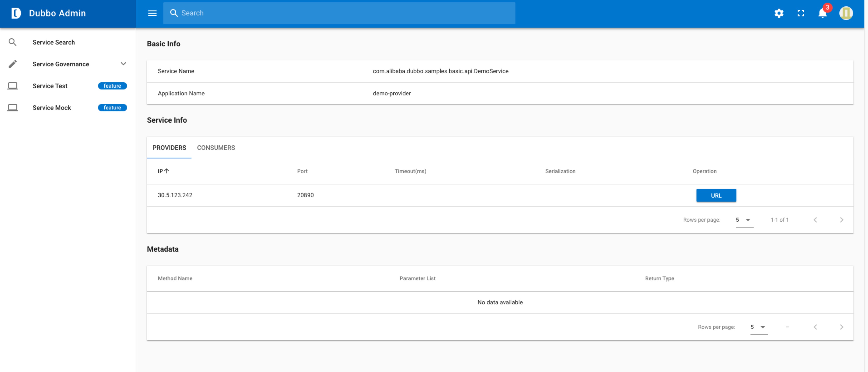Expand the Service Governance section
The width and height of the screenshot is (868, 372).
[x=123, y=64]
